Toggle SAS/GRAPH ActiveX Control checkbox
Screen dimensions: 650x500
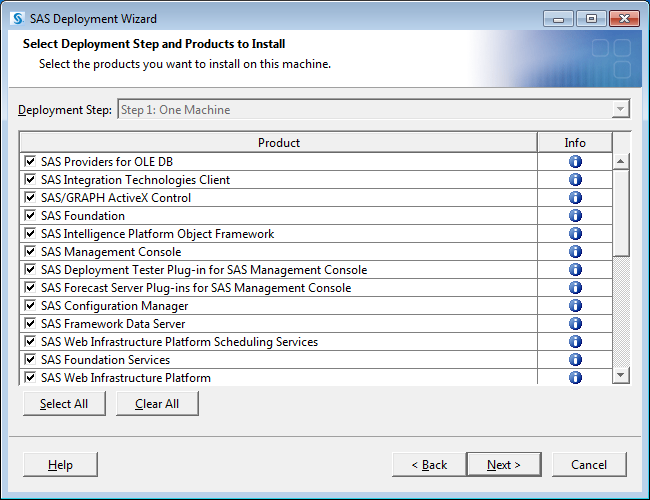click(30, 197)
